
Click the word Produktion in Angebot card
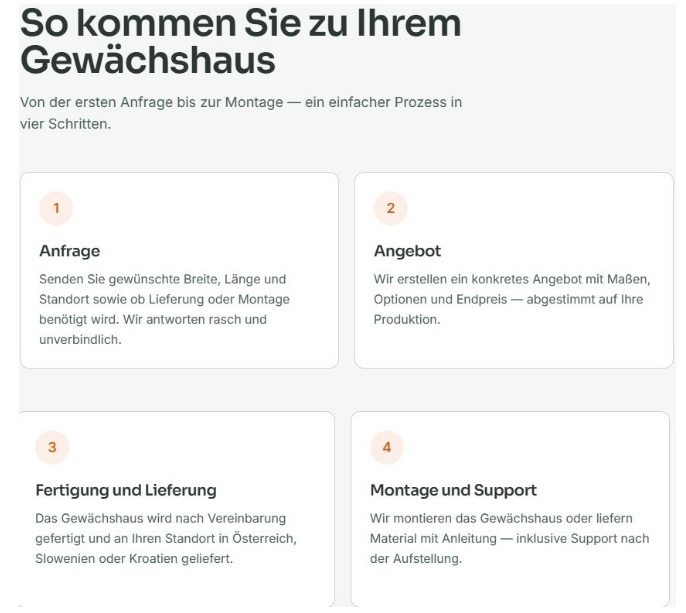407,320
